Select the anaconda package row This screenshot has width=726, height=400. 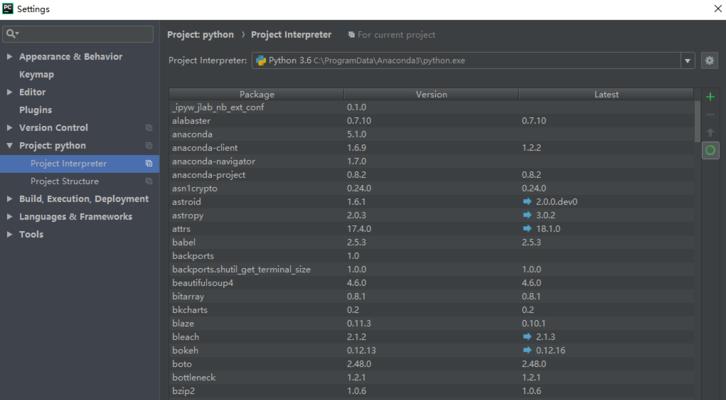point(432,134)
